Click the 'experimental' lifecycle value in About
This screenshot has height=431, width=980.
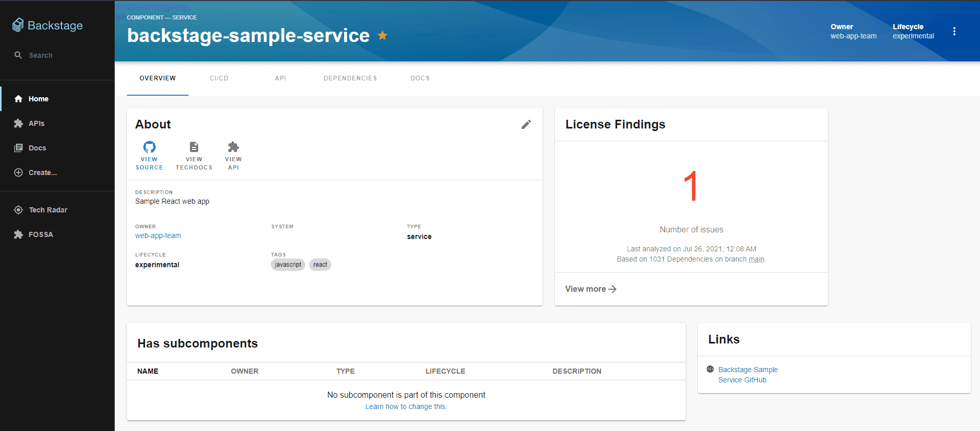tap(157, 265)
